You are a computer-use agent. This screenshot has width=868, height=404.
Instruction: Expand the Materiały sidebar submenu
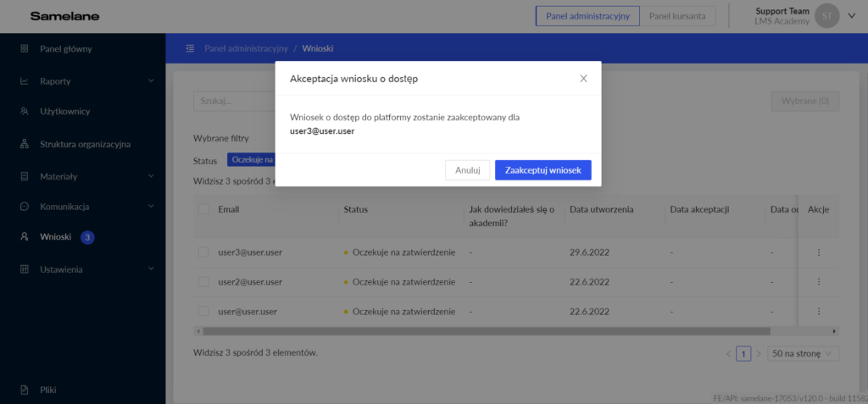150,176
